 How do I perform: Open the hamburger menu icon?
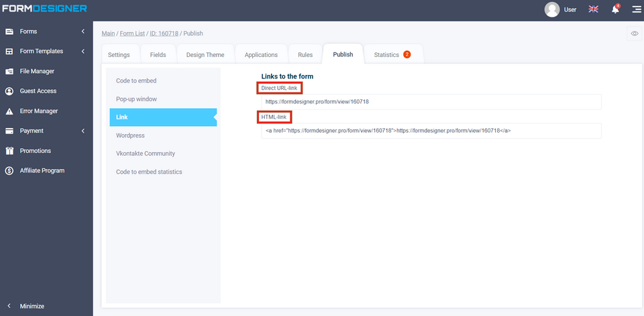click(x=635, y=9)
